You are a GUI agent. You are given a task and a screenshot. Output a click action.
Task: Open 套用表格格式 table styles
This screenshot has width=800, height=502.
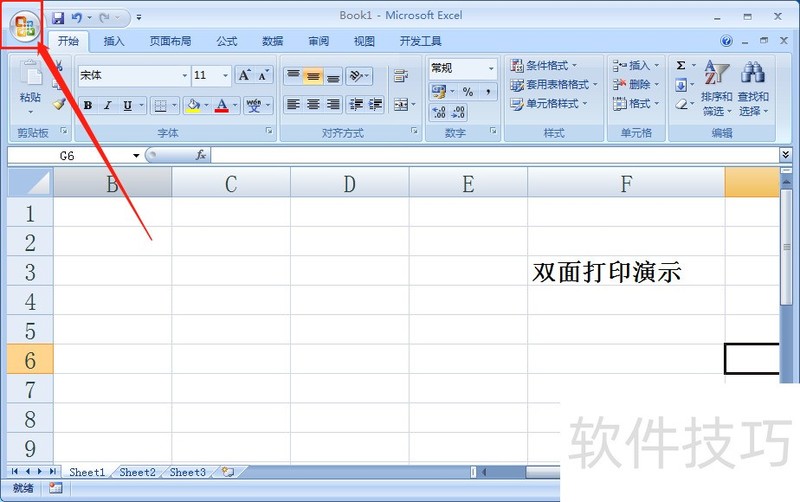pos(554,85)
